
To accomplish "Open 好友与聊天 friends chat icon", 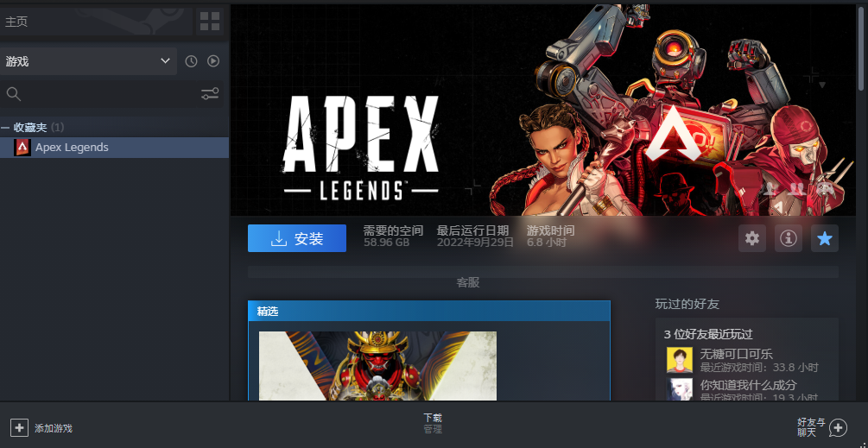I will click(837, 427).
